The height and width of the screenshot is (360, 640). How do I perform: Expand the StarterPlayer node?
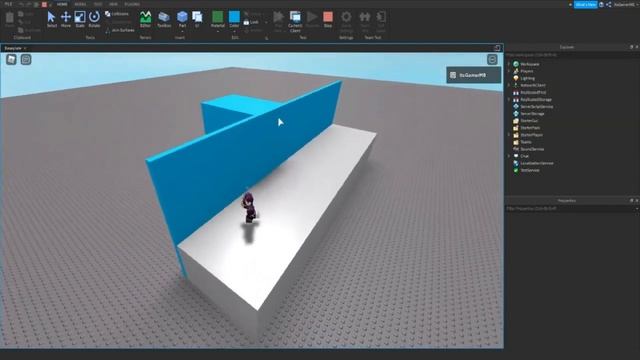(509, 135)
